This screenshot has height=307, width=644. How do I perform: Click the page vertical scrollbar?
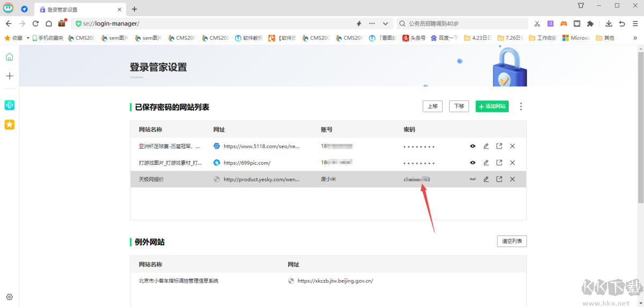(x=641, y=128)
